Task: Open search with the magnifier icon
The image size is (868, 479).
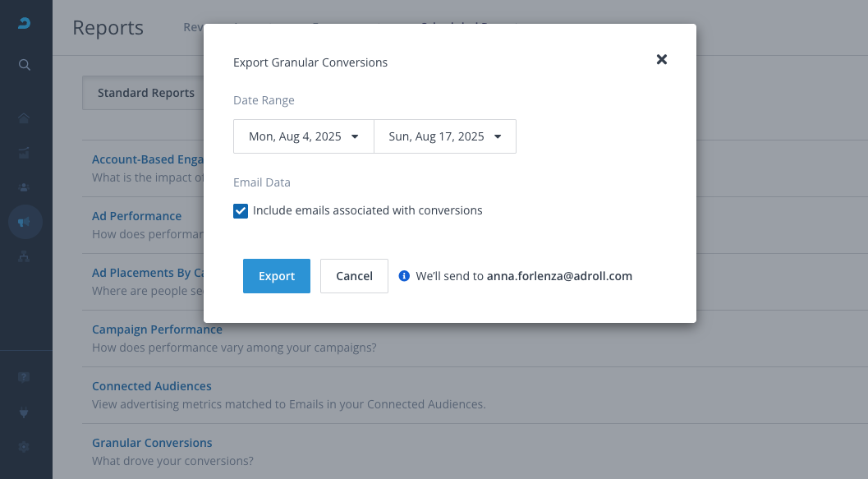Action: point(25,65)
